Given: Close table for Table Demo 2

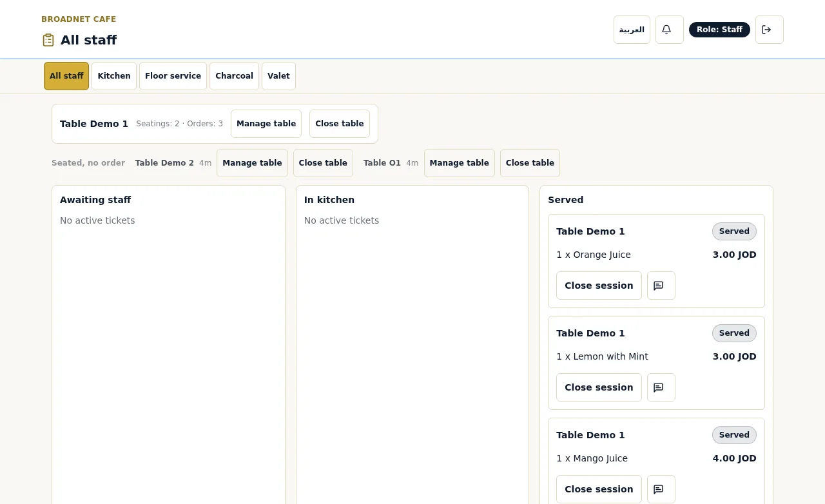Looking at the screenshot, I should pos(323,163).
